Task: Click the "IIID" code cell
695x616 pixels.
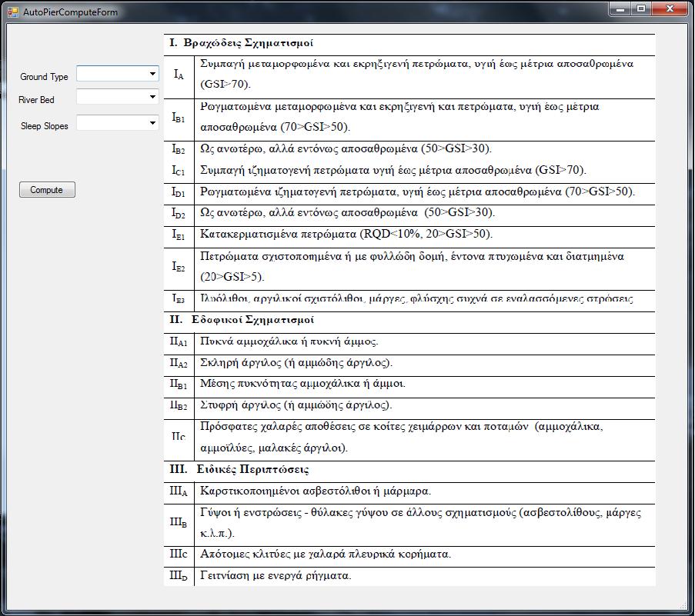Action: [x=179, y=576]
